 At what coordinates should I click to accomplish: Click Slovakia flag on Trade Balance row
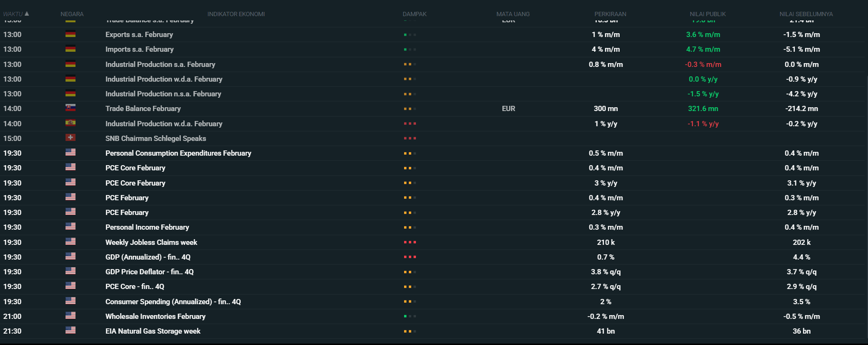click(70, 108)
